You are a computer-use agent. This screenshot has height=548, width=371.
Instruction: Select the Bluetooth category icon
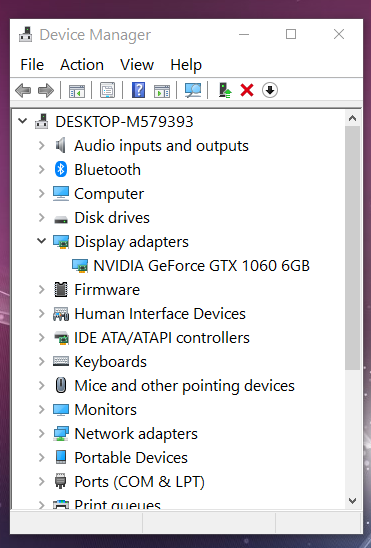click(61, 170)
